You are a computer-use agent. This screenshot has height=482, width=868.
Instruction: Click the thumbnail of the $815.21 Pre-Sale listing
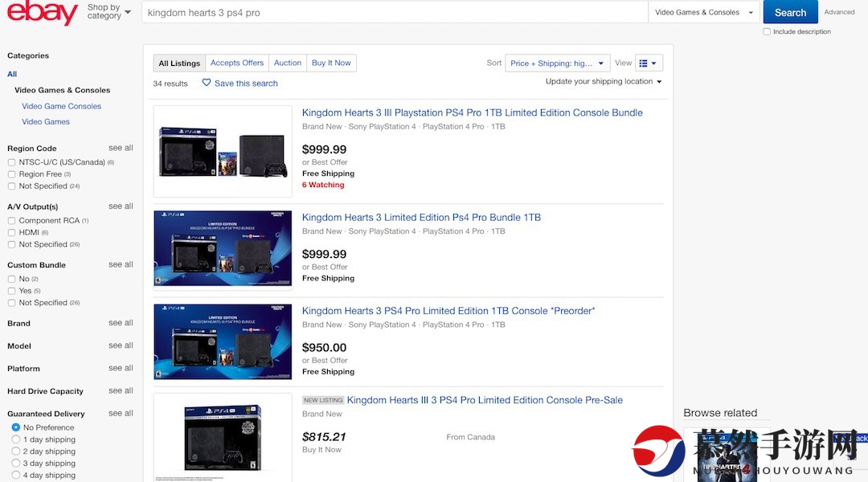coord(223,437)
